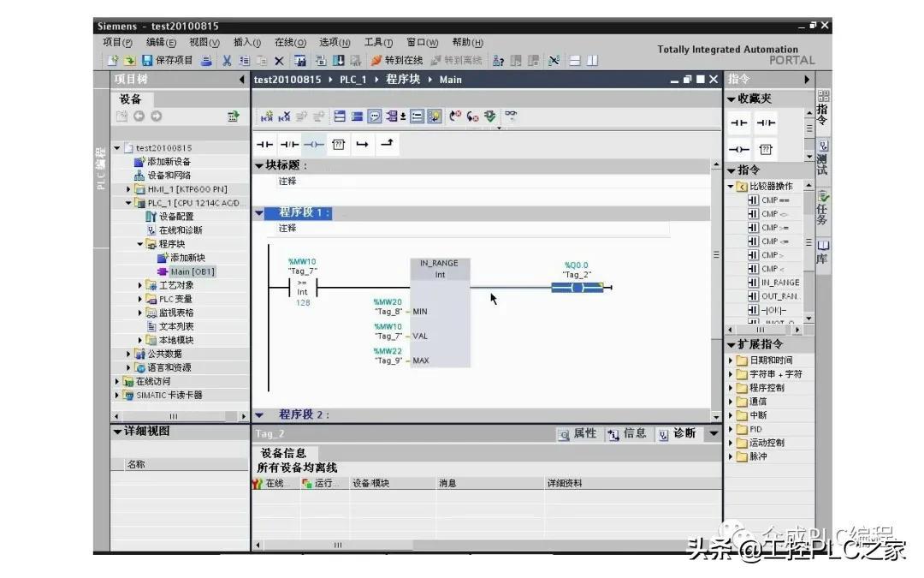Image resolution: width=924 pixels, height=578 pixels.
Task: Collapse PLC_1 [CPU 1214C] tree node
Action: pyautogui.click(x=128, y=203)
